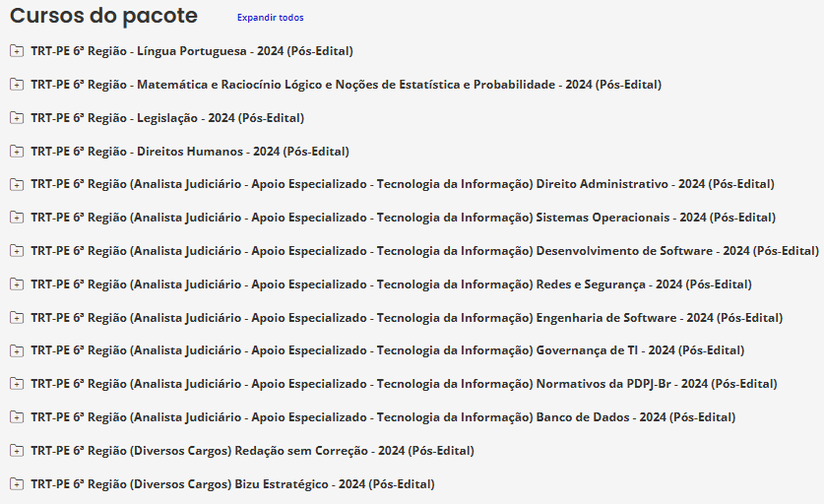824x504 pixels.
Task: Expand the Matemática e Raciocínio Lógico folder icon
Action: click(17, 84)
